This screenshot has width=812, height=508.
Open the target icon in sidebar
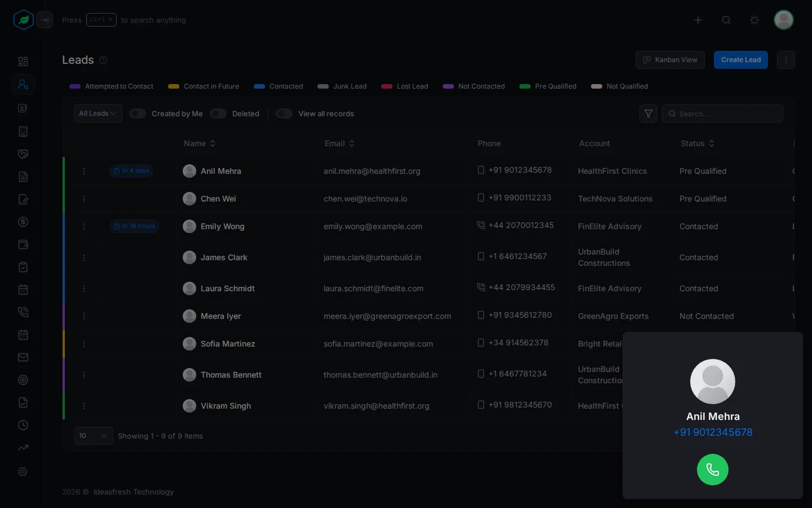tap(23, 380)
